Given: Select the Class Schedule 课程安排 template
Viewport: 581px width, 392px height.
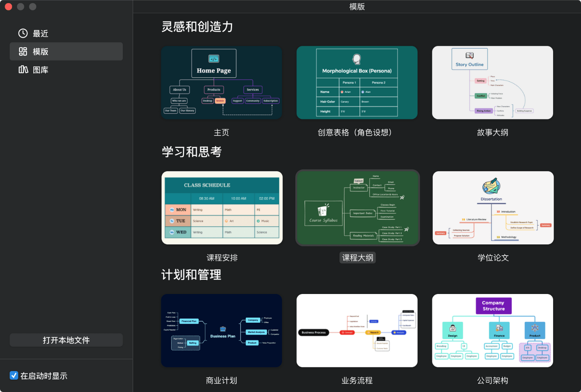Looking at the screenshot, I should coord(222,208).
